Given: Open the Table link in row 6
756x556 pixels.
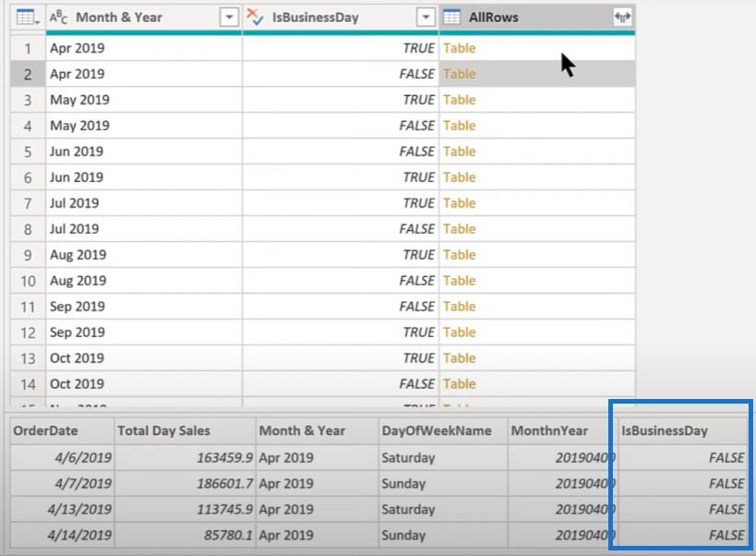Looking at the screenshot, I should [460, 177].
